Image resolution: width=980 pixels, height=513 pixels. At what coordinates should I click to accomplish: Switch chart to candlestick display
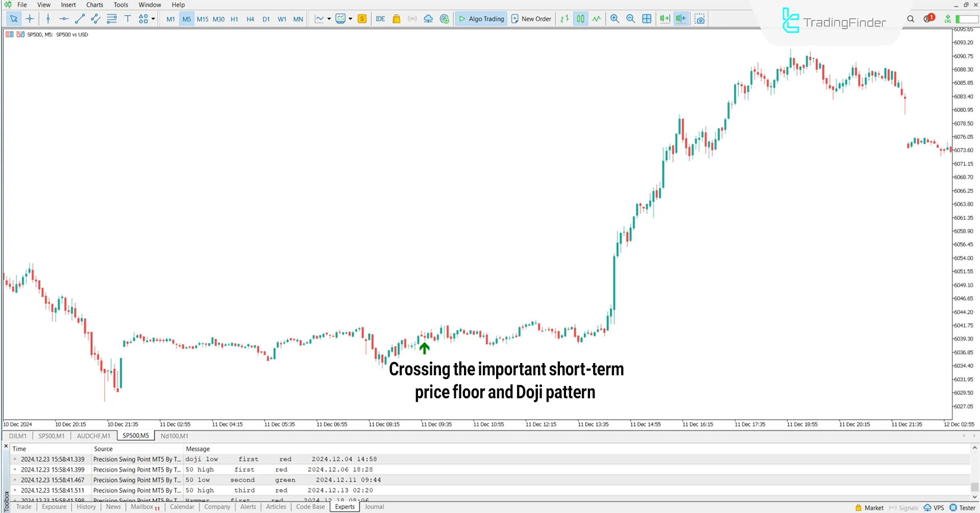(580, 18)
